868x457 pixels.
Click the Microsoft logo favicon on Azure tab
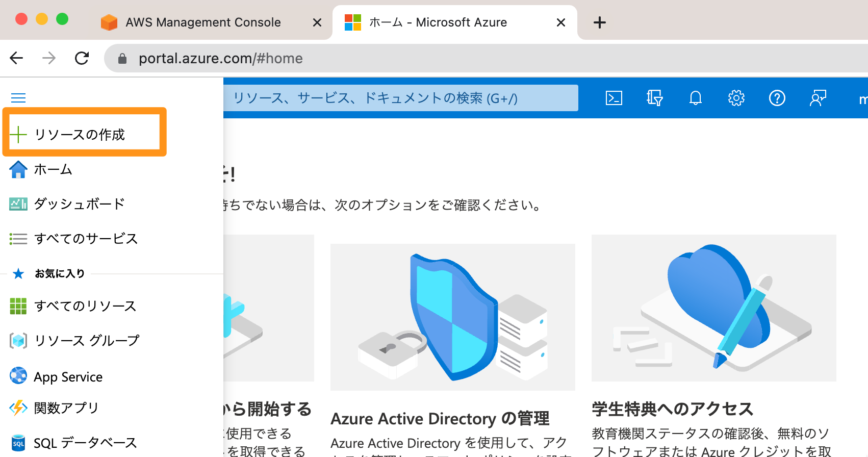pos(353,22)
